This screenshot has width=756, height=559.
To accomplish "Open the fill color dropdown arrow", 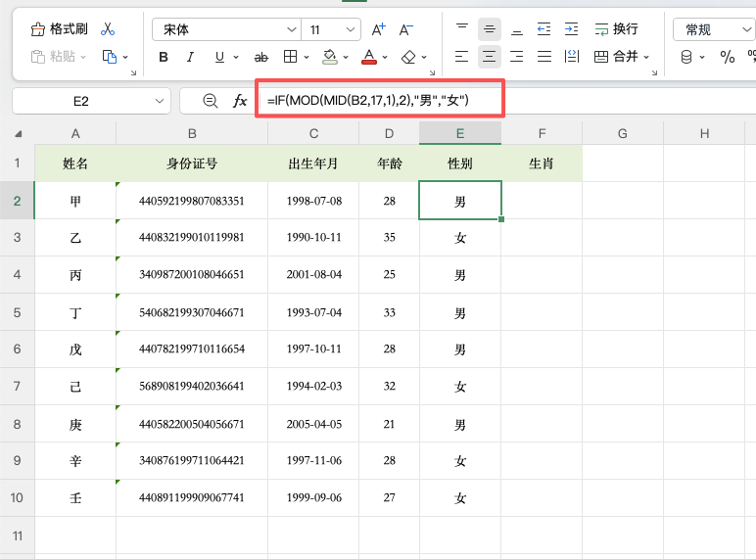I will [x=346, y=58].
